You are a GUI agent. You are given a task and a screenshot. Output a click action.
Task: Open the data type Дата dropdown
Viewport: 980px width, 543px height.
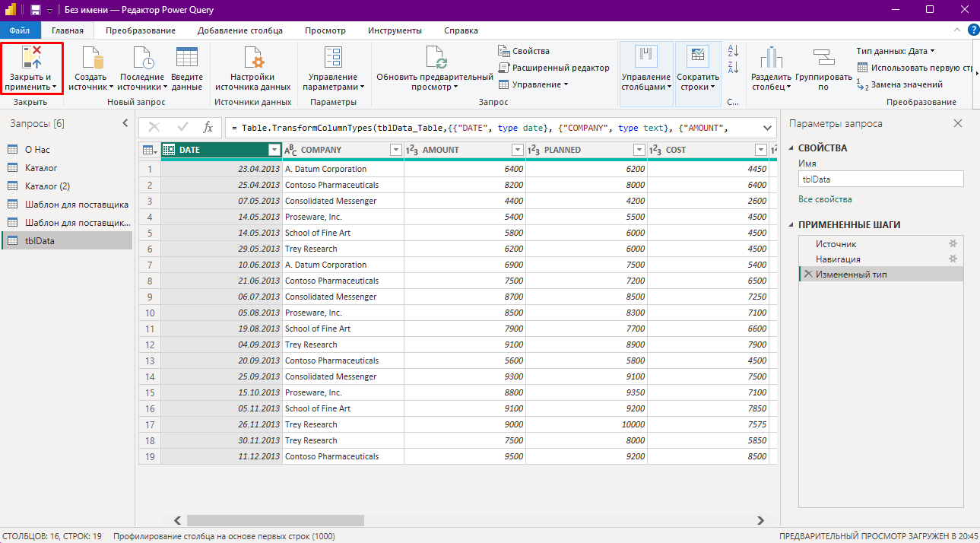click(x=896, y=51)
